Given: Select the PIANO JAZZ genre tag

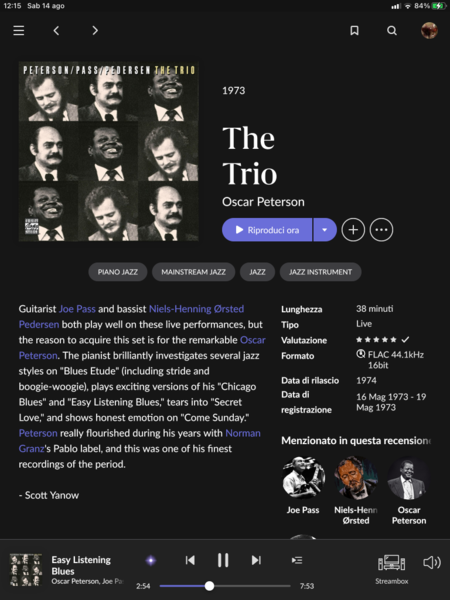Looking at the screenshot, I should [x=117, y=272].
